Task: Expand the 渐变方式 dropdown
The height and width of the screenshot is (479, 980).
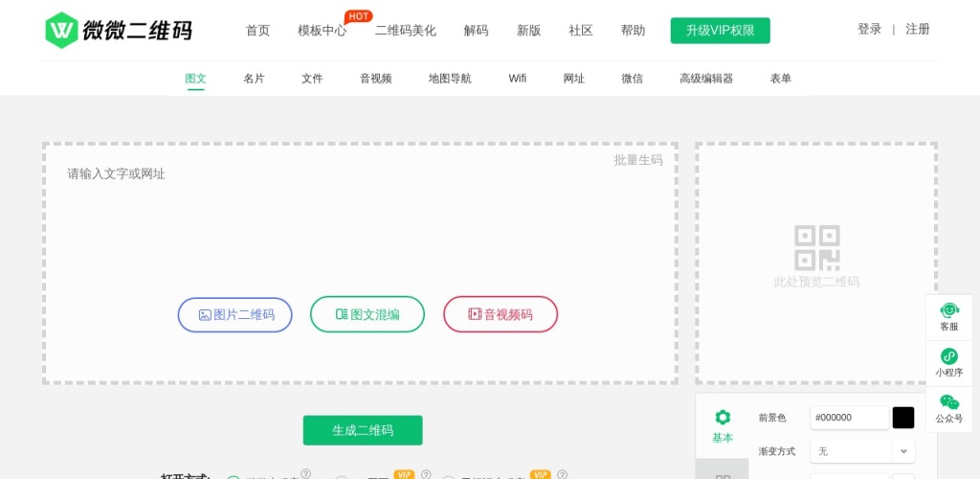Action: pyautogui.click(x=902, y=450)
